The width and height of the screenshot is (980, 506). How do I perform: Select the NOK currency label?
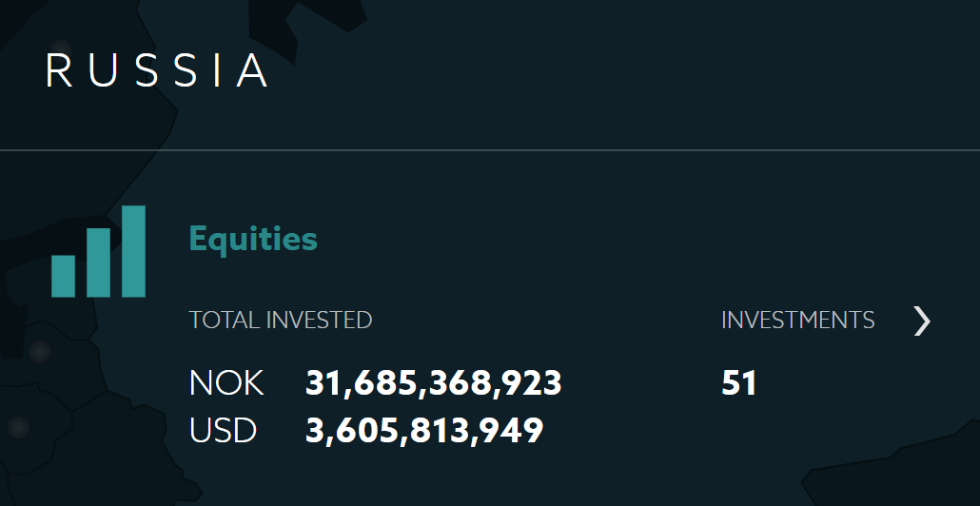226,383
